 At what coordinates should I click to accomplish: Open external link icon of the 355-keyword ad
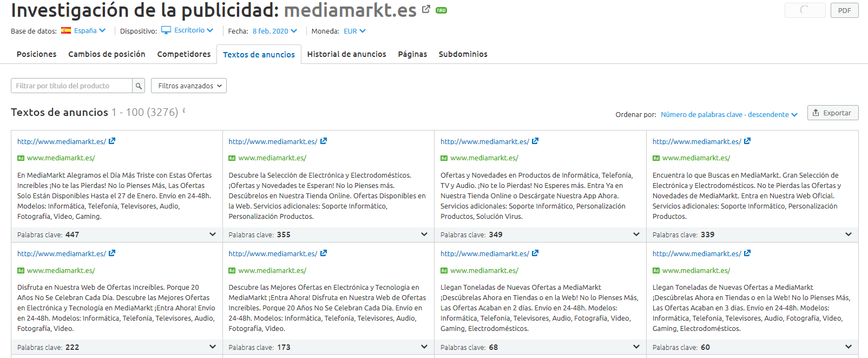(324, 141)
